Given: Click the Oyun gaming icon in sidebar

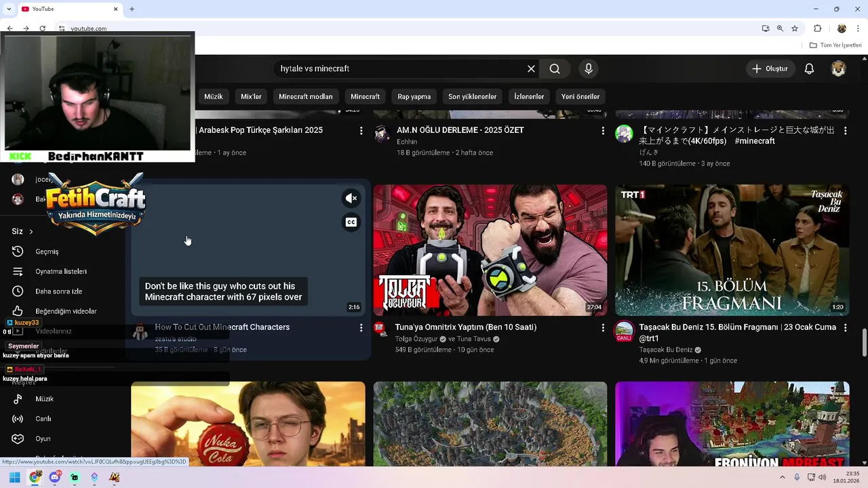Looking at the screenshot, I should pos(18,439).
